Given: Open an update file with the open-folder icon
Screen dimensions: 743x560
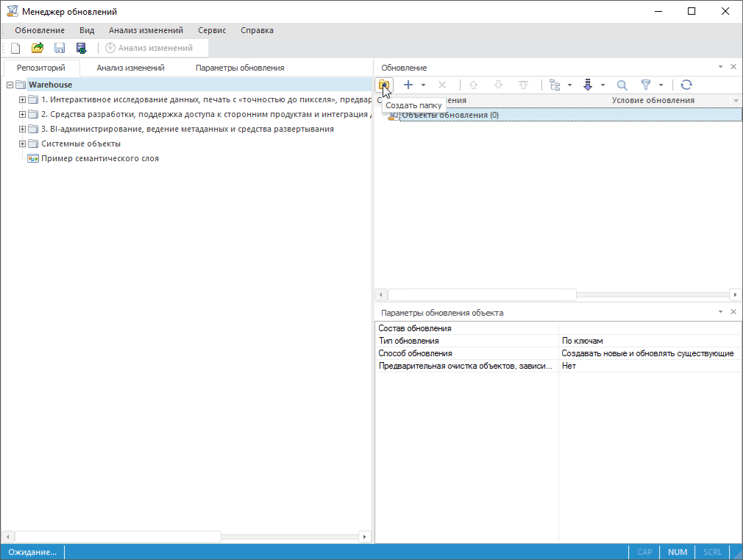Looking at the screenshot, I should coord(38,48).
